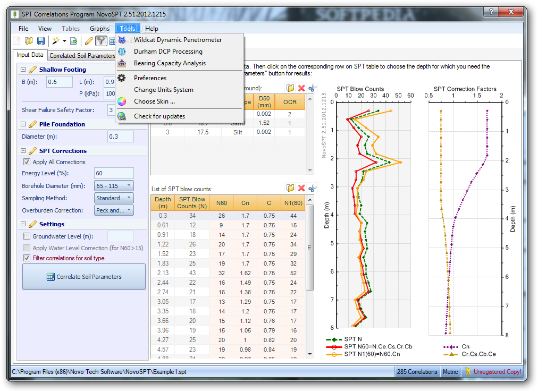Image resolution: width=538 pixels, height=392 pixels.
Task: Switch to Correlated Soil Parameters tab
Action: (x=82, y=56)
